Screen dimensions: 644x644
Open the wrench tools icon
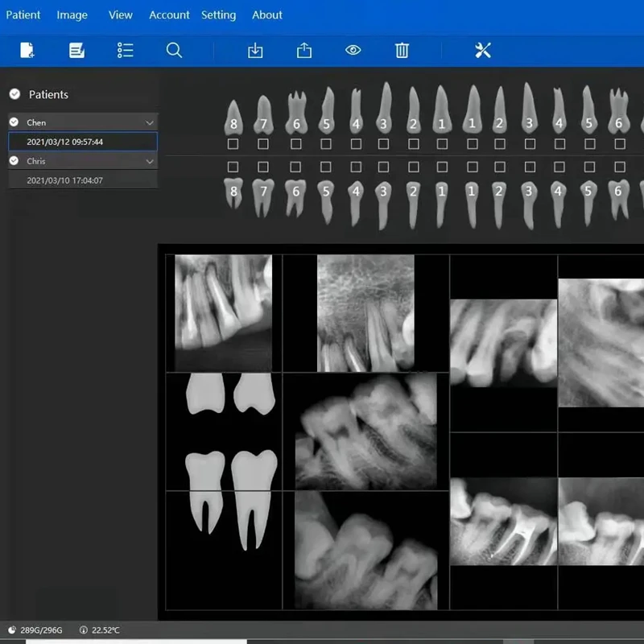coord(483,51)
